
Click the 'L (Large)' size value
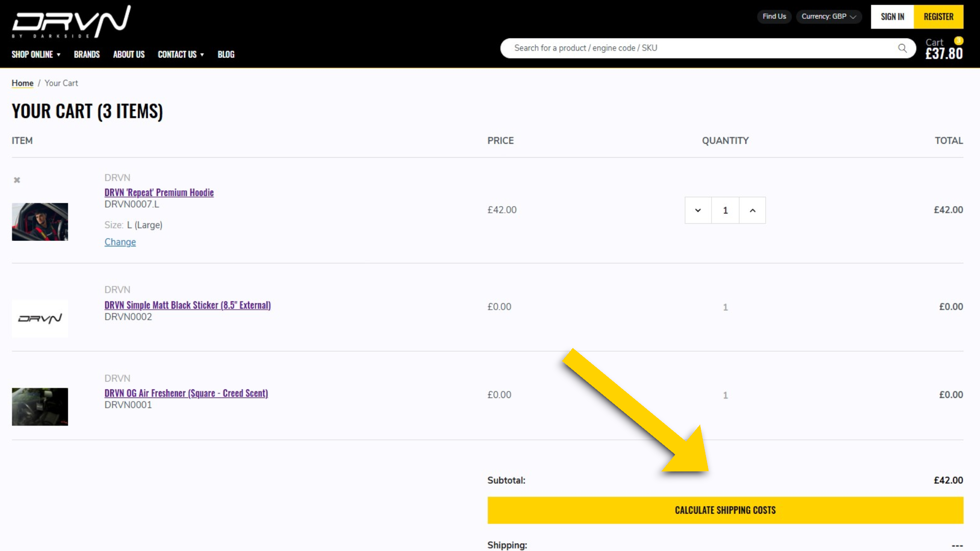click(144, 225)
